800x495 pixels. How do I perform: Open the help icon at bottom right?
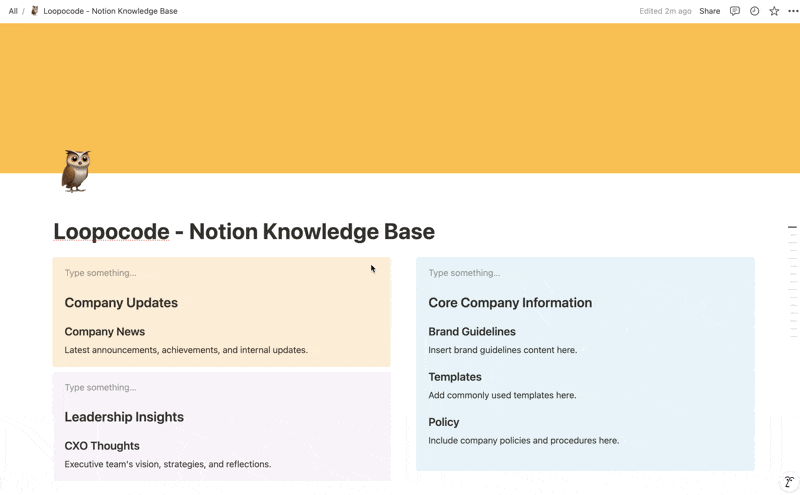pos(789,482)
